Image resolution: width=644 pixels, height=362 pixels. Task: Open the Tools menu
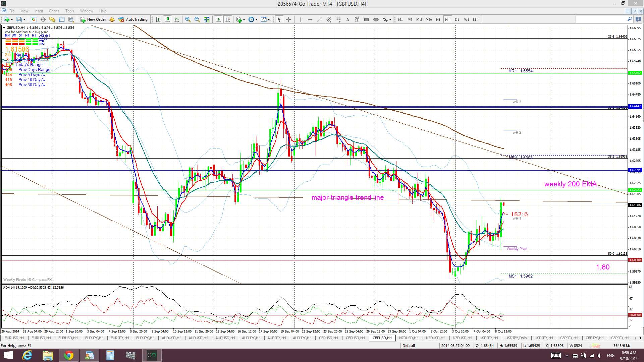click(70, 11)
